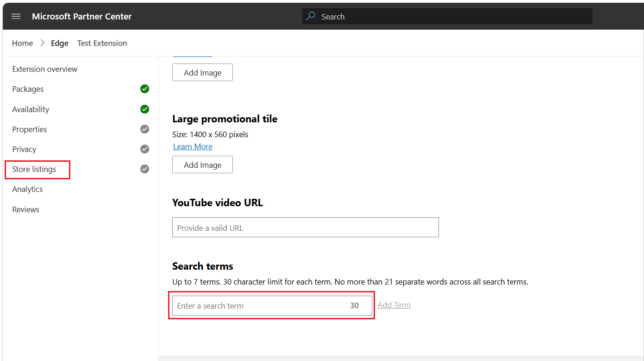This screenshot has height=361, width=644.
Task: Focus the YouTube video URL field
Action: pyautogui.click(x=306, y=228)
